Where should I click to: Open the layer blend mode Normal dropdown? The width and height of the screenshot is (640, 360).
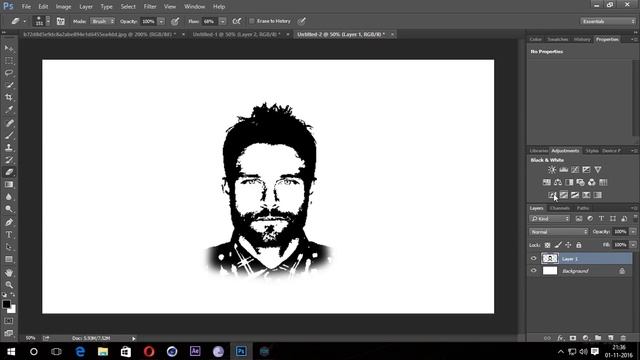pos(559,232)
